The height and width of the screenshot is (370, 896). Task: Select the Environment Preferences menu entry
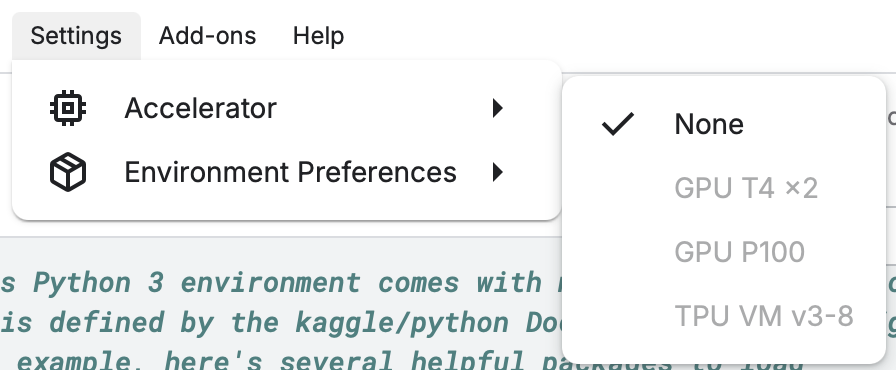pos(286,172)
